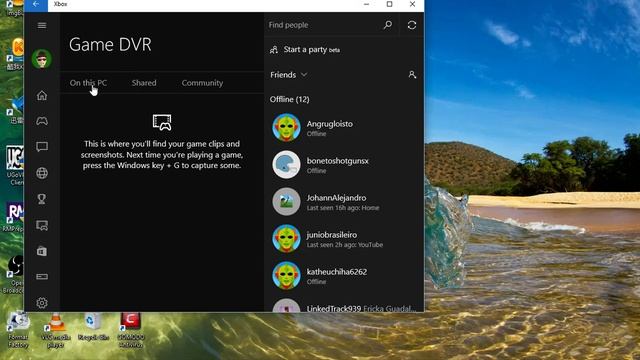Close the Xbox window

click(412, 4)
